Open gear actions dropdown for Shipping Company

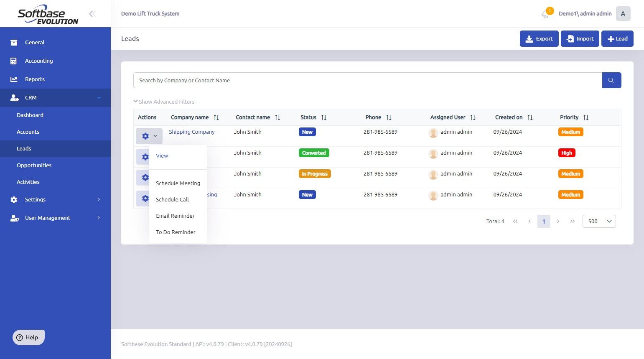[x=149, y=136]
